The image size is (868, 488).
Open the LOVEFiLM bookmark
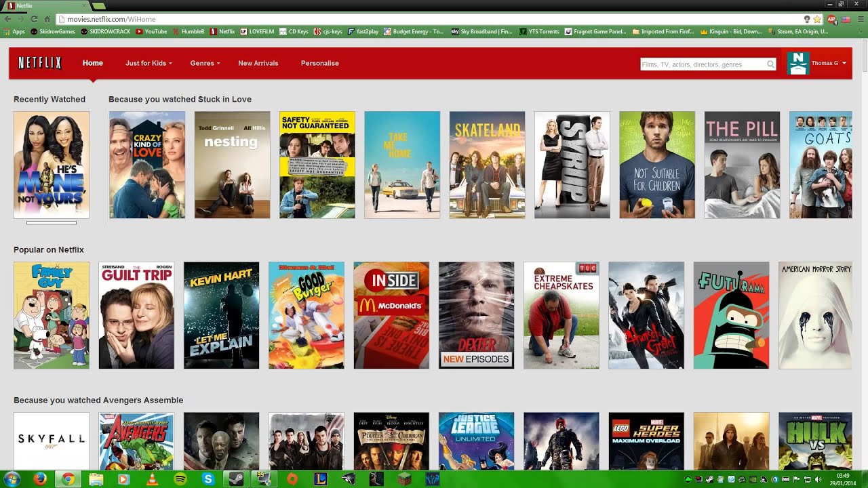pos(257,31)
